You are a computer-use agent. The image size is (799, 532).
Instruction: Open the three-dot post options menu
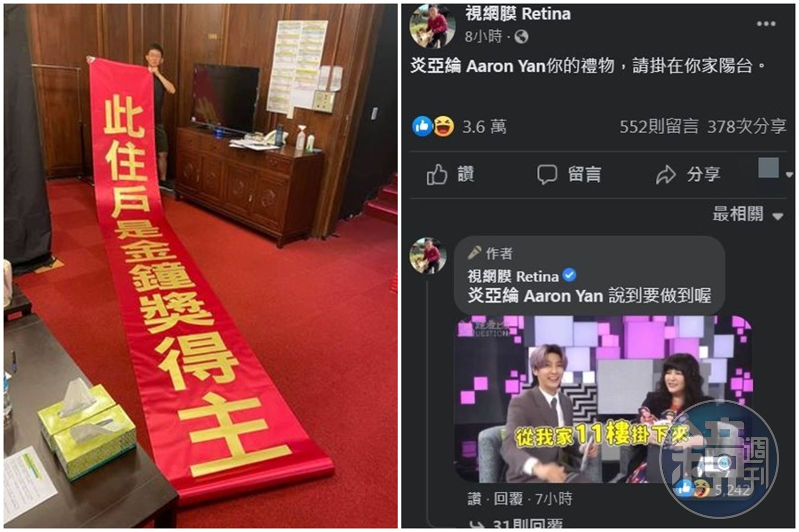[x=766, y=24]
